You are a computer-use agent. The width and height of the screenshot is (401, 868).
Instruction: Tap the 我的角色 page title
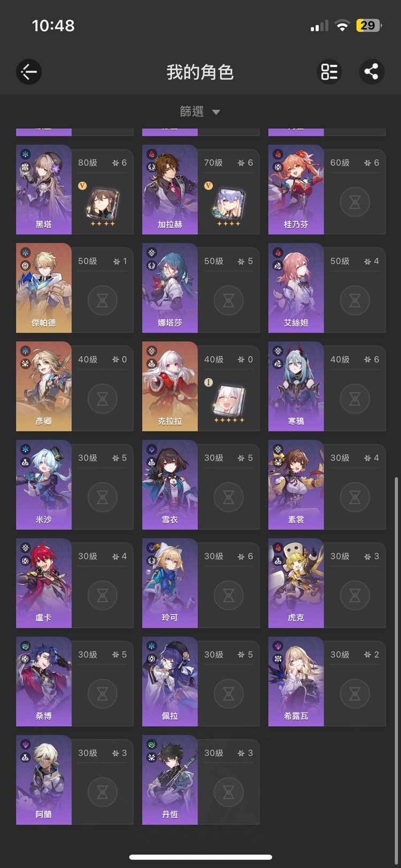click(x=200, y=72)
